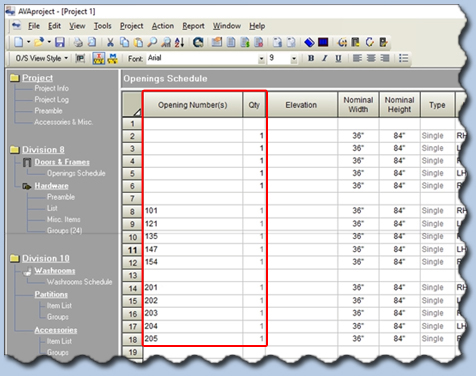The image size is (476, 376).
Task: Select Washrooms Schedule in the sidebar
Action: [79, 282]
